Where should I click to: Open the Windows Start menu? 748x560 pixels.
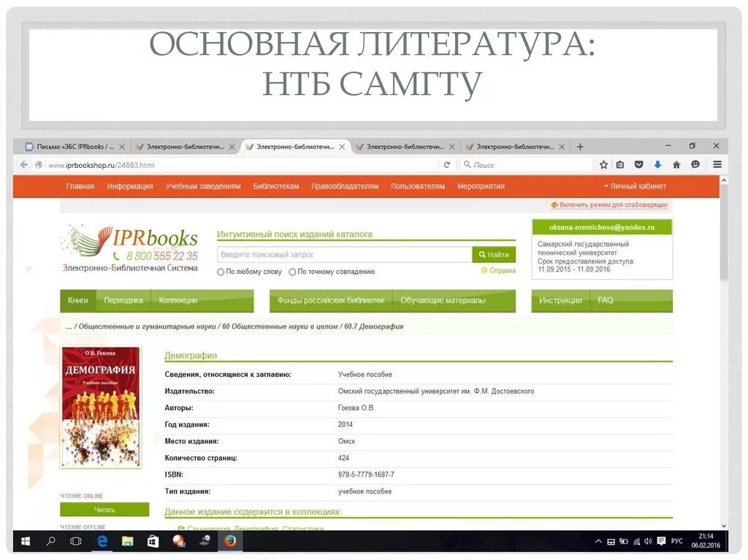pos(26,542)
